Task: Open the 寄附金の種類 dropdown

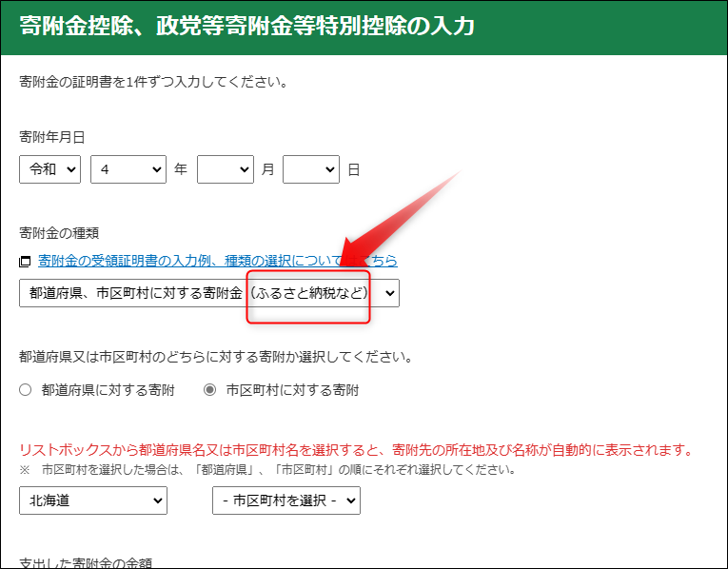Action: click(x=209, y=293)
